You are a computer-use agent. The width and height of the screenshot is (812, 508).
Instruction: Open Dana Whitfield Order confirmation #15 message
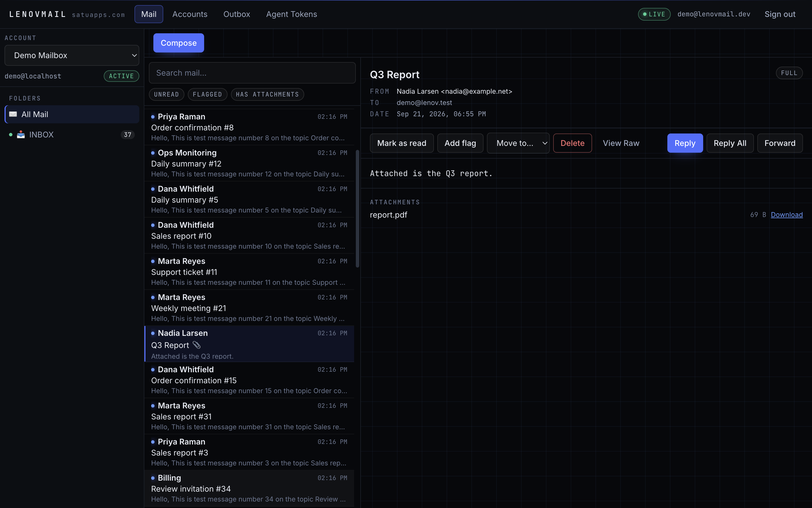[x=249, y=380]
